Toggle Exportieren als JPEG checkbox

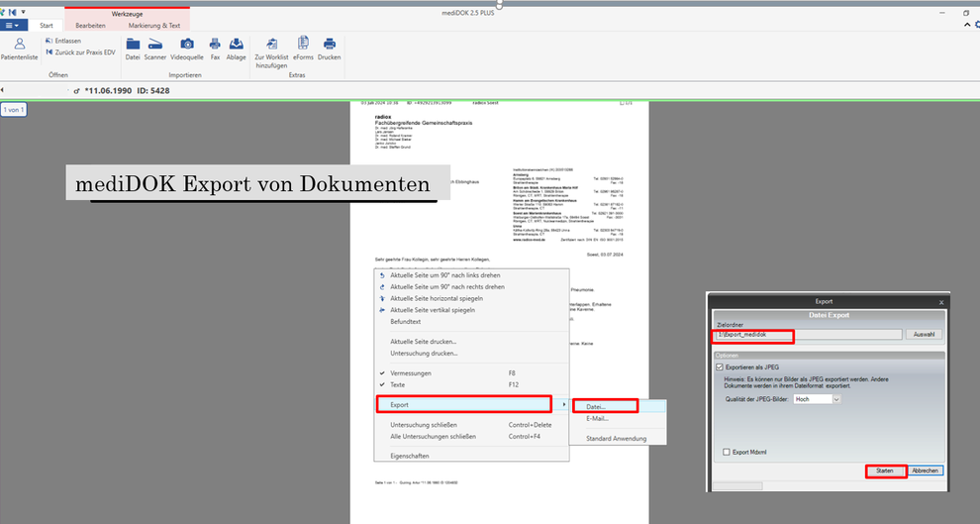720,367
